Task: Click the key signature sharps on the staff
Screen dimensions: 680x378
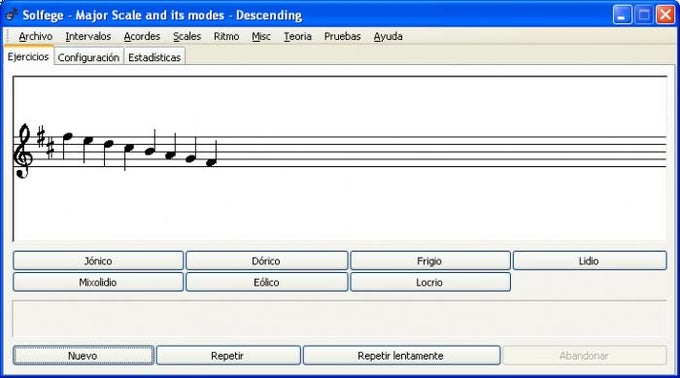Action: tap(46, 142)
